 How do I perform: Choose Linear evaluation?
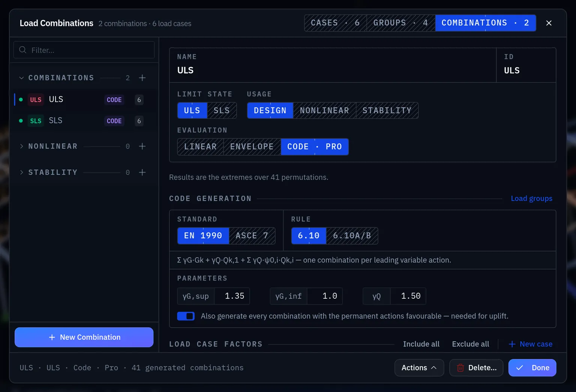point(200,147)
